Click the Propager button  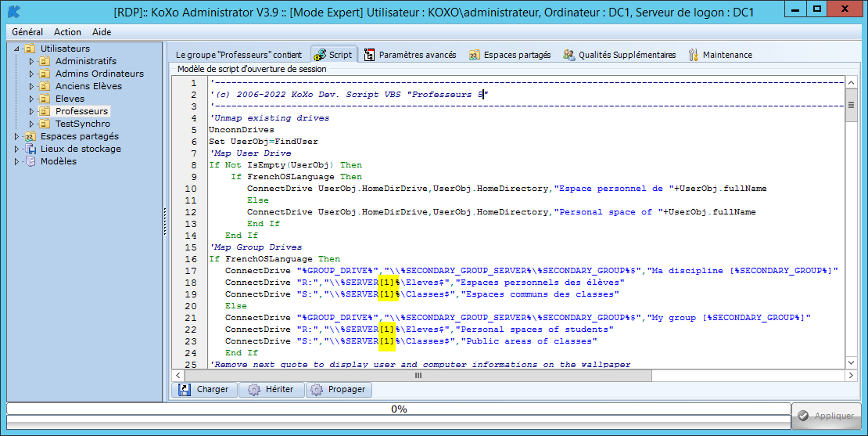pos(339,390)
